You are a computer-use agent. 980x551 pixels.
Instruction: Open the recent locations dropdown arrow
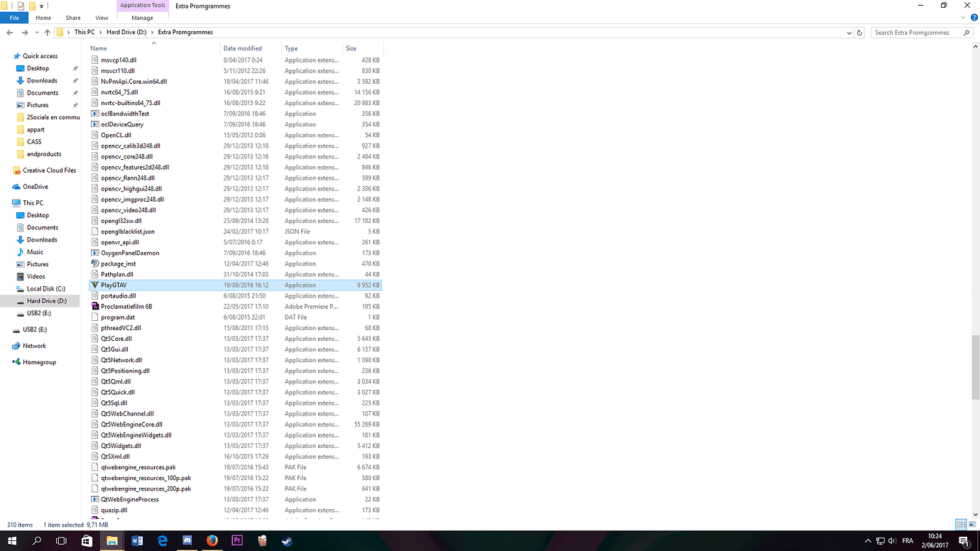36,33
